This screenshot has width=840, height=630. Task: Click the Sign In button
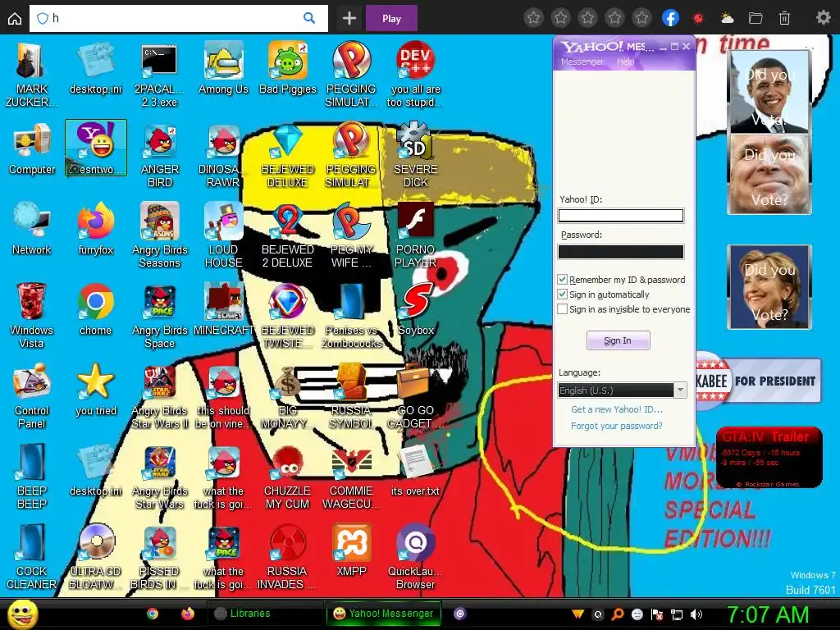click(x=619, y=340)
